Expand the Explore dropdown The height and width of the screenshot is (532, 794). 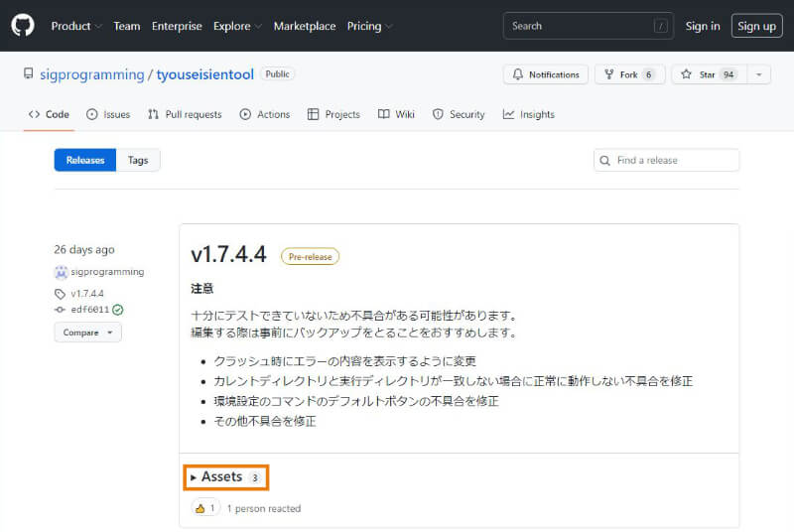pyautogui.click(x=237, y=26)
